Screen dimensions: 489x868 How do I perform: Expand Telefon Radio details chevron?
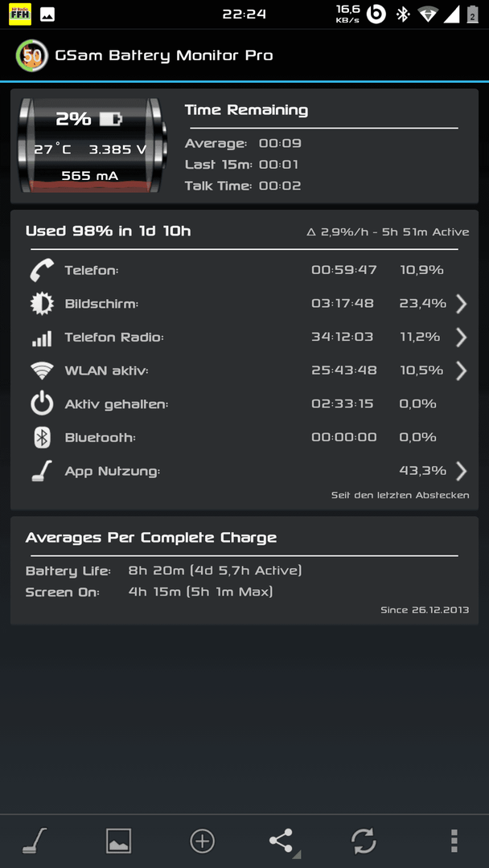click(461, 337)
